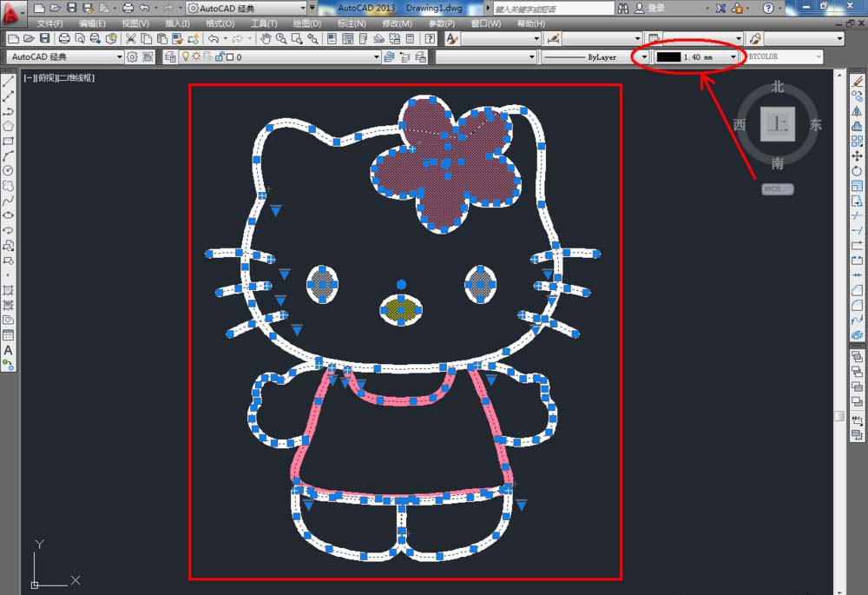Click the Erase tool in modify toolbar

(x=858, y=82)
